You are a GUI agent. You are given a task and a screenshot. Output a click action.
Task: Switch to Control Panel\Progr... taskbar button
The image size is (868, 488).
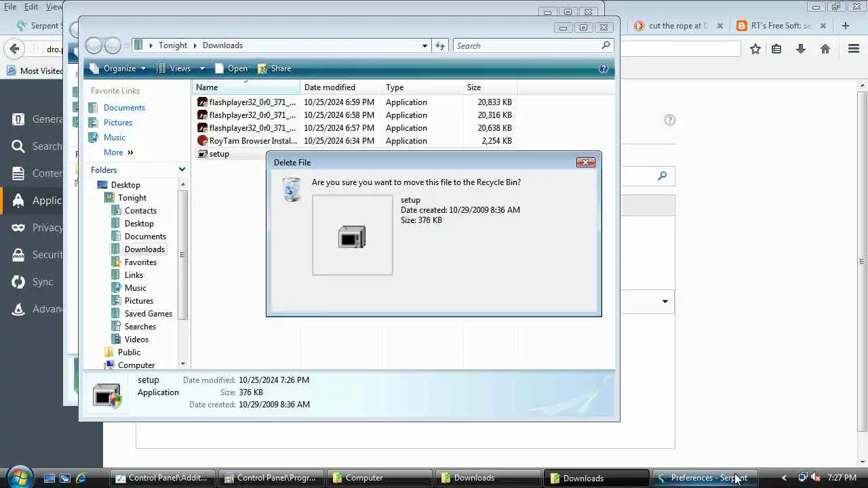pyautogui.click(x=271, y=478)
